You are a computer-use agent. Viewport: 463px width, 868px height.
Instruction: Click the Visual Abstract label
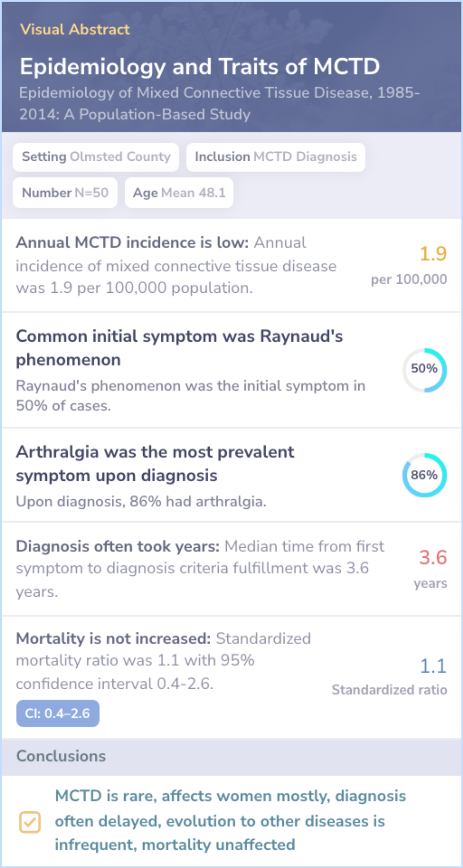(x=75, y=29)
